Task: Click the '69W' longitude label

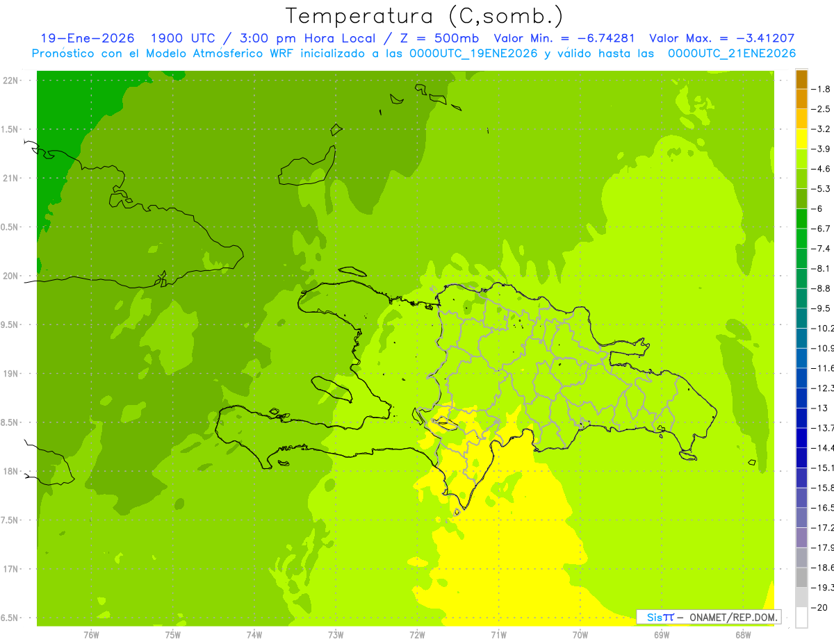Action: tap(662, 634)
